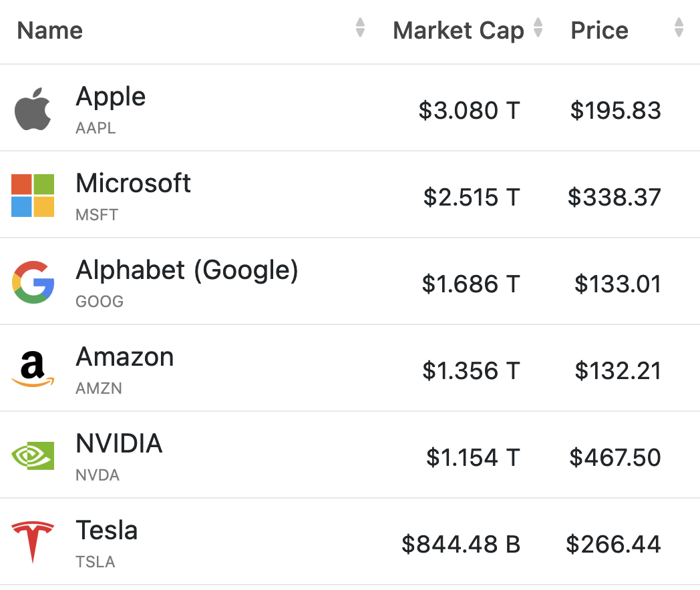Screen dimensions: 700x590
Task: Click the Price column header
Action: pyautogui.click(x=599, y=31)
